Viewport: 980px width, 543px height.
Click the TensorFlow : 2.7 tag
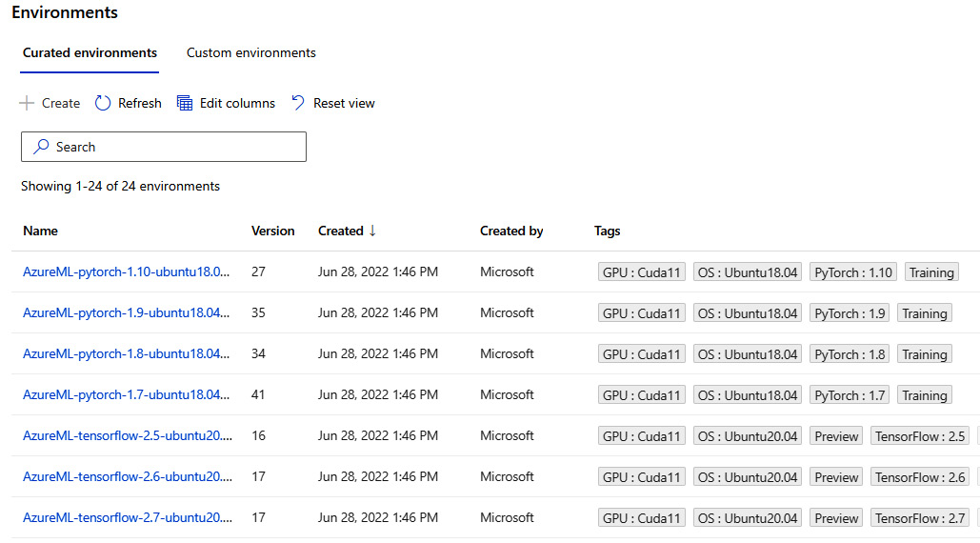[920, 518]
